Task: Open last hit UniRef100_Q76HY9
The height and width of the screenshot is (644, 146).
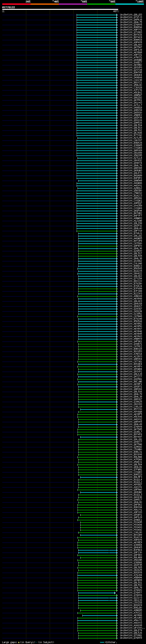Action: [x=131, y=638]
